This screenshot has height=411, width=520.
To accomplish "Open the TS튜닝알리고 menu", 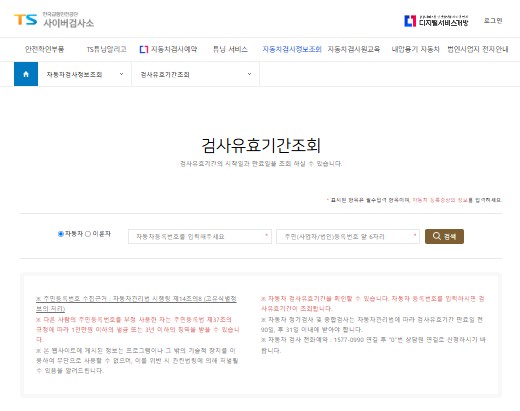I will [x=106, y=49].
